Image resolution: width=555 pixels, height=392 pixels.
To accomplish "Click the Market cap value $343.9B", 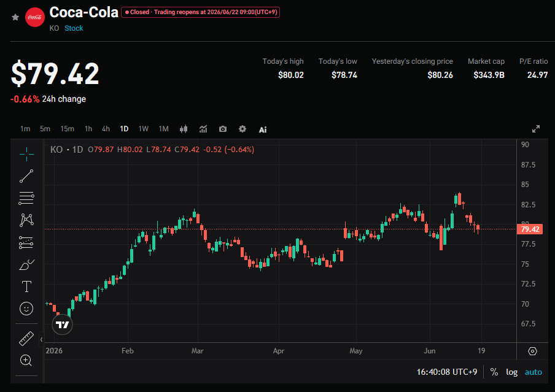I will tap(489, 75).
